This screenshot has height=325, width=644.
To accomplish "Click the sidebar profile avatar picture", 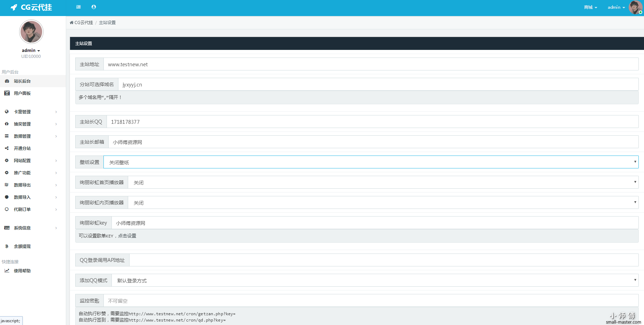I will point(31,32).
